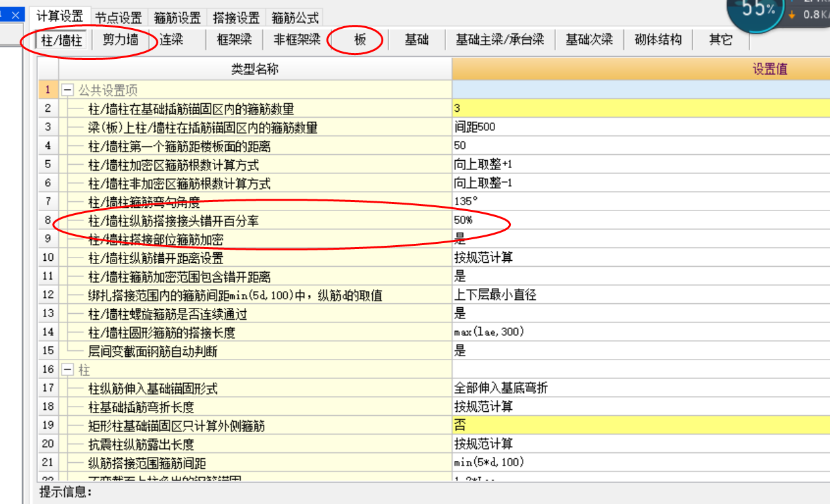Edit value 3 for 基础插筋锚固区箍筋数量
This screenshot has height=504, width=830.
(641, 109)
